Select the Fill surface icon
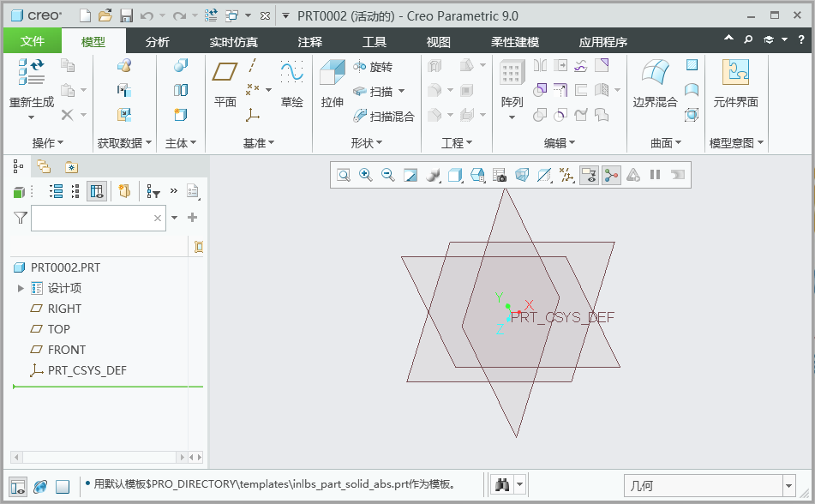The image size is (815, 504). (692, 64)
